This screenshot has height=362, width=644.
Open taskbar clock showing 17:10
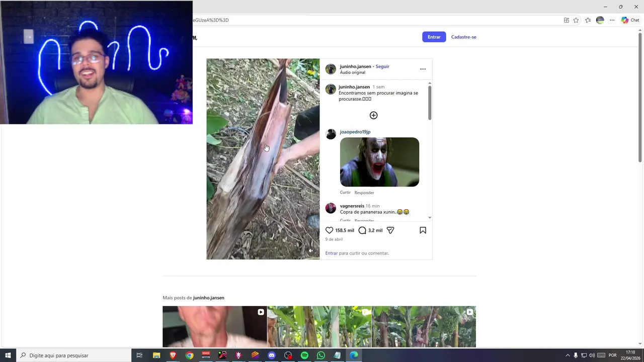click(630, 355)
